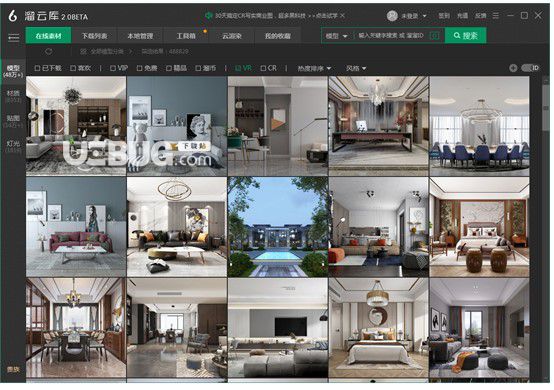Click the user avatar icon
554x390 pixels.
click(392, 16)
